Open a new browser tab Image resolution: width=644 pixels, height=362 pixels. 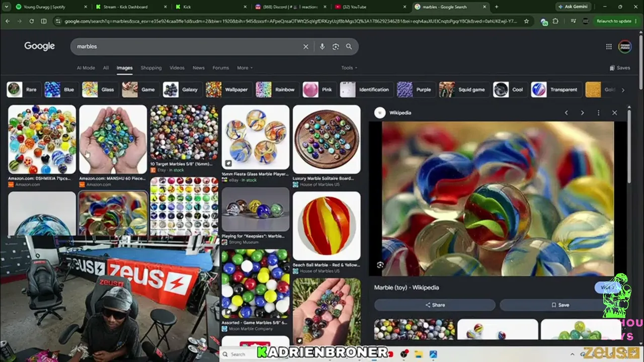coord(497,7)
